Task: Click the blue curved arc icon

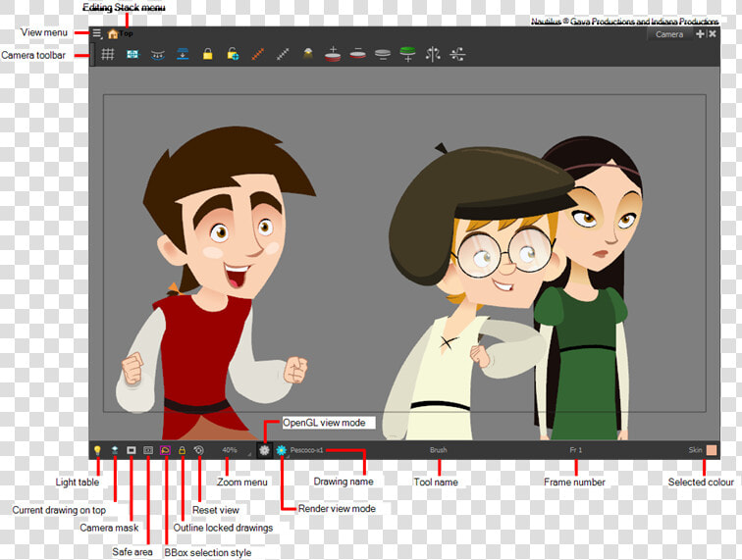Action: coord(158,55)
